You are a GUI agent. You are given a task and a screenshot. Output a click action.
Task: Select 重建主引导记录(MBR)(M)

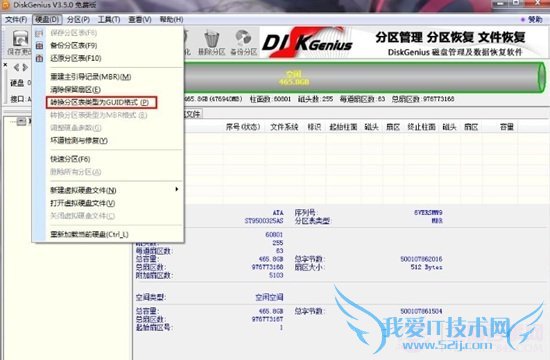tap(91, 76)
